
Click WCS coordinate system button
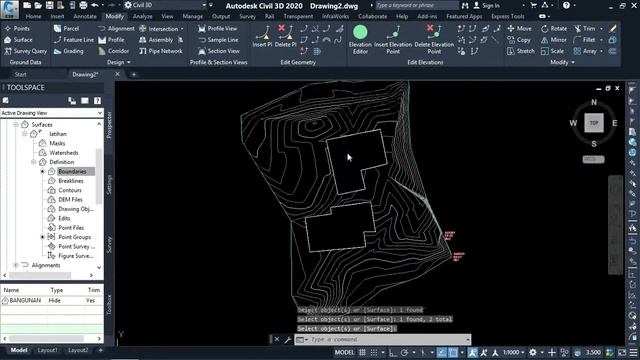[593, 159]
